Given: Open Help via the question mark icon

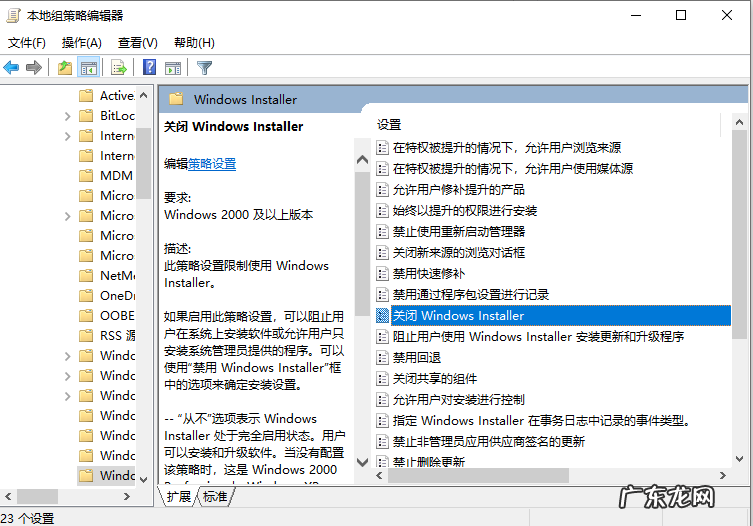Looking at the screenshot, I should 149,68.
